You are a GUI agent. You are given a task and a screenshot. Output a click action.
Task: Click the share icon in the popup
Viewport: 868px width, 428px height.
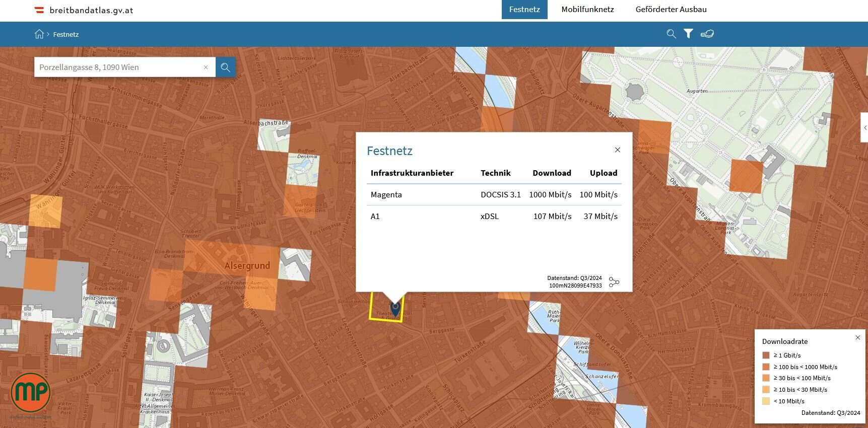(614, 282)
